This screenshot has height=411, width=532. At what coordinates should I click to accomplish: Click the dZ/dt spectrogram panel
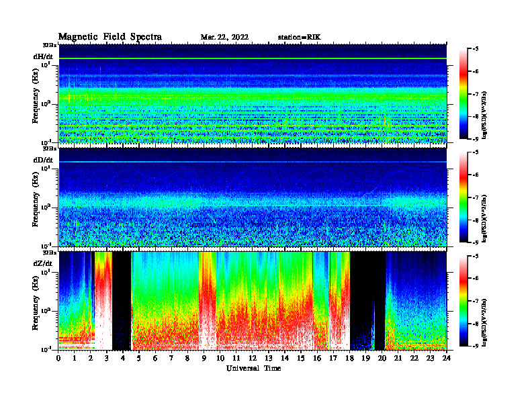coord(253,301)
